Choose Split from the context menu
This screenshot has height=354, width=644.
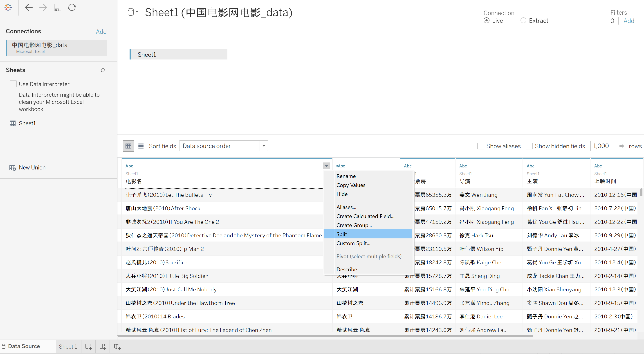coord(341,234)
